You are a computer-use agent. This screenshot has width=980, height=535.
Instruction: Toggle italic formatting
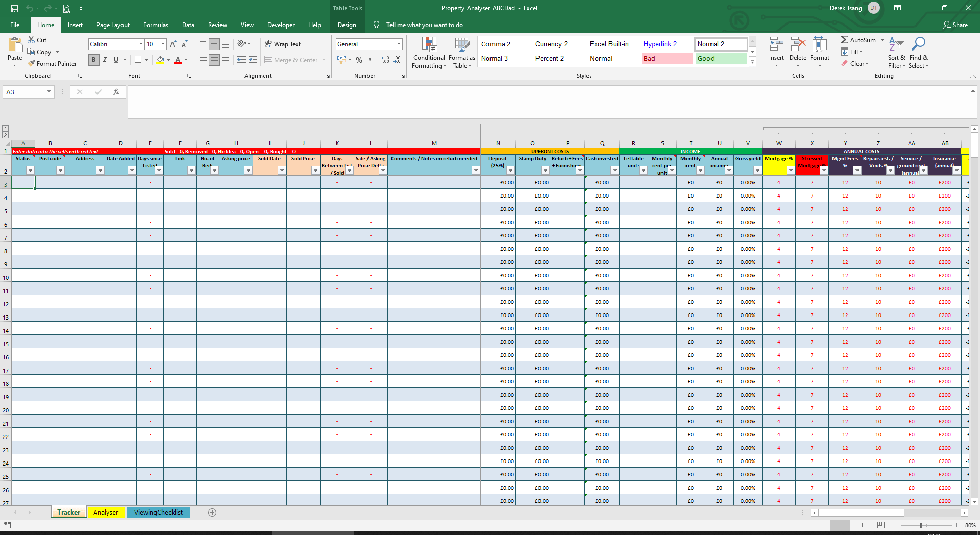point(105,60)
